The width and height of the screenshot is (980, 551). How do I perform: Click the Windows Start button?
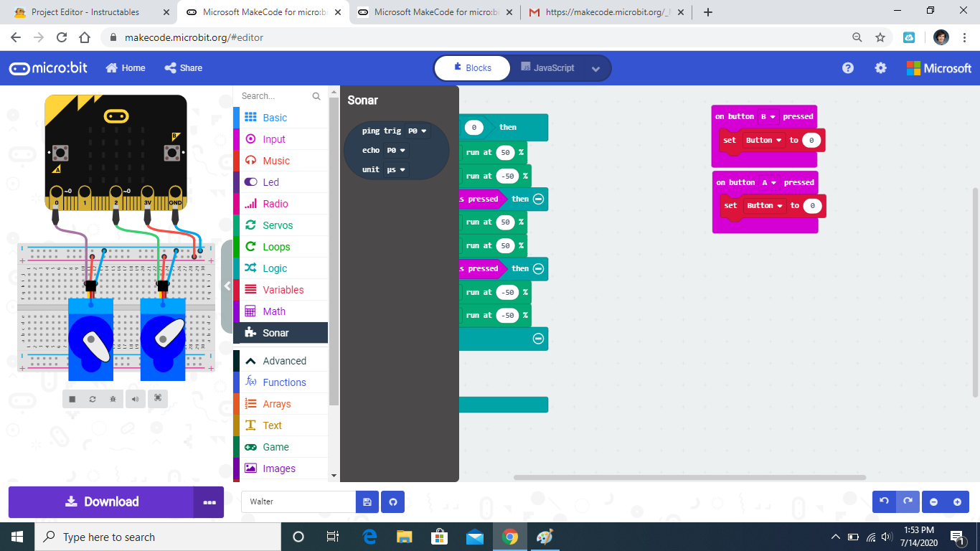click(x=17, y=537)
